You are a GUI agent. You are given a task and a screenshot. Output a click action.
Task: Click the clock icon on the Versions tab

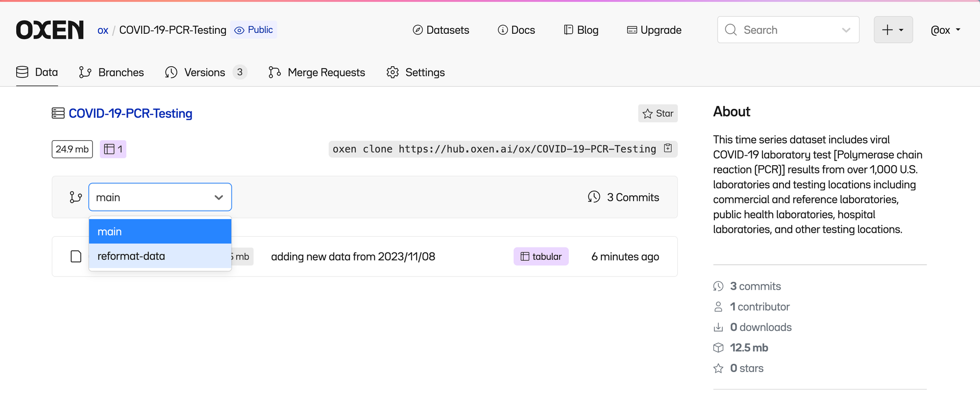tap(171, 72)
